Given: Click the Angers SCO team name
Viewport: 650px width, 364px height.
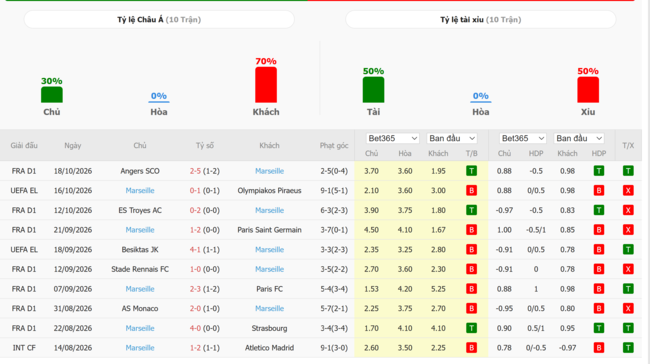Looking at the screenshot, I should coord(140,171).
